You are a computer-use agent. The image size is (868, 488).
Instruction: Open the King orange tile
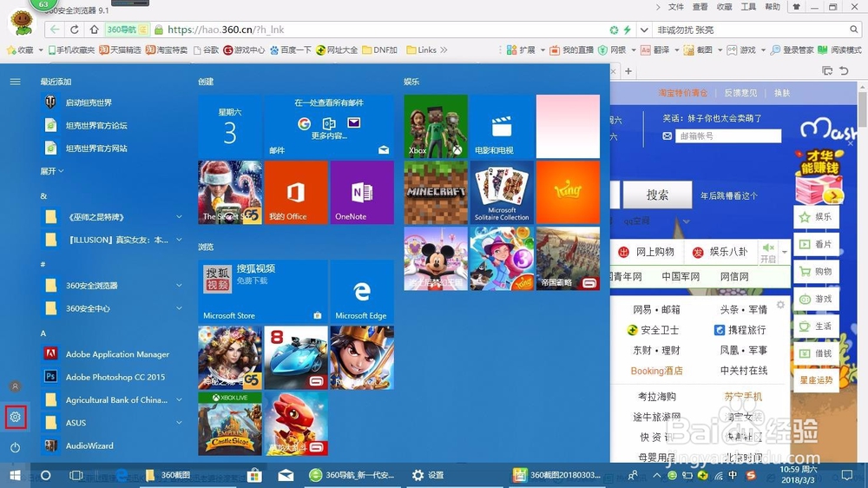point(568,192)
